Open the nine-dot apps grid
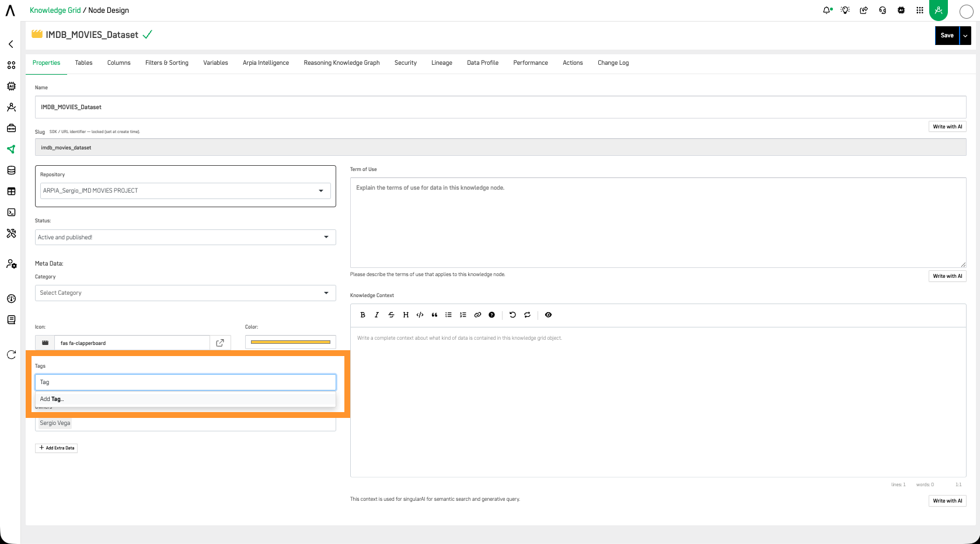980x544 pixels. pos(920,10)
